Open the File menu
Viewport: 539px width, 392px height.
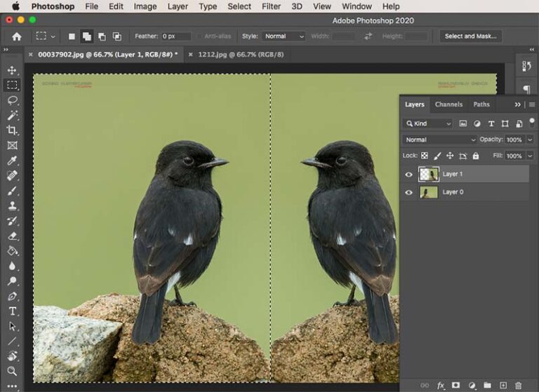(x=91, y=6)
